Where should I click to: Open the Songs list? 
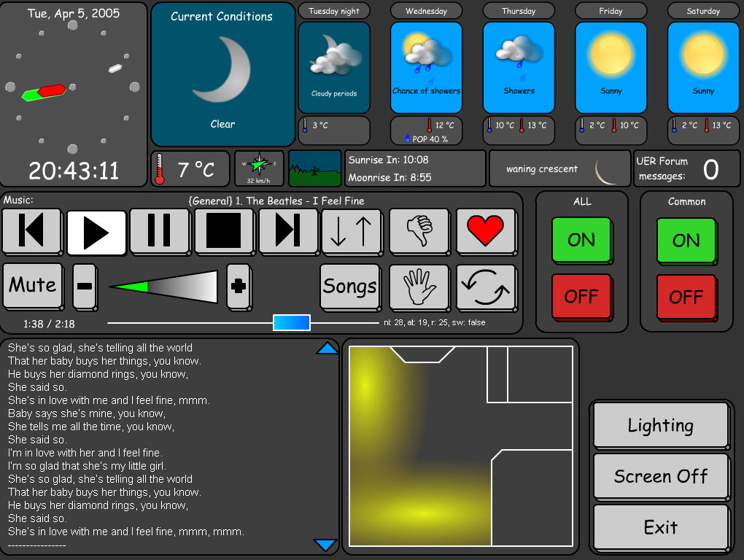349,287
